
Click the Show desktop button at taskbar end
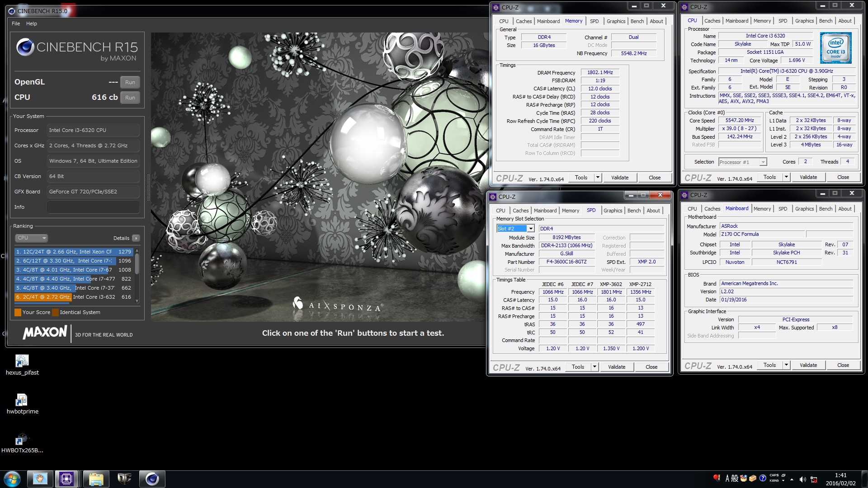point(864,479)
